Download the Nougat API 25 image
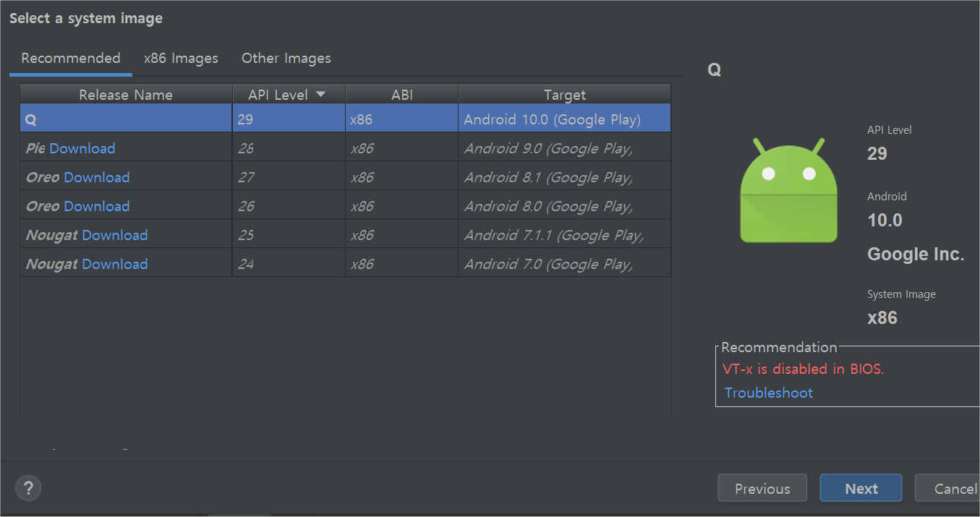Viewport: 980px width, 517px height. tap(115, 235)
